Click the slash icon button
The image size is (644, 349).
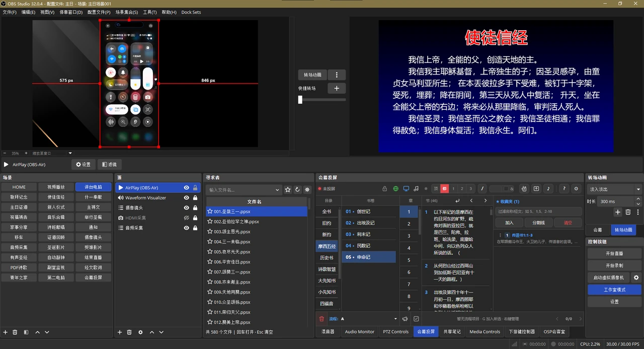point(482,189)
